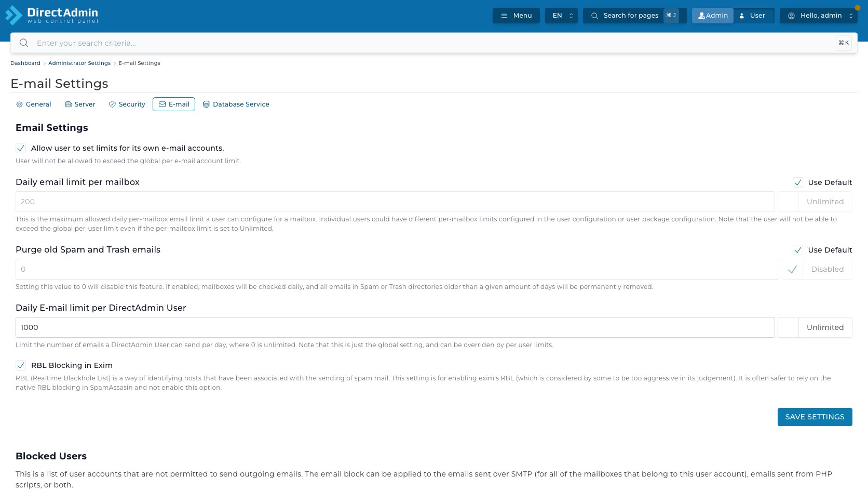
Task: Click the Blocked Users heading
Action: [x=51, y=456]
